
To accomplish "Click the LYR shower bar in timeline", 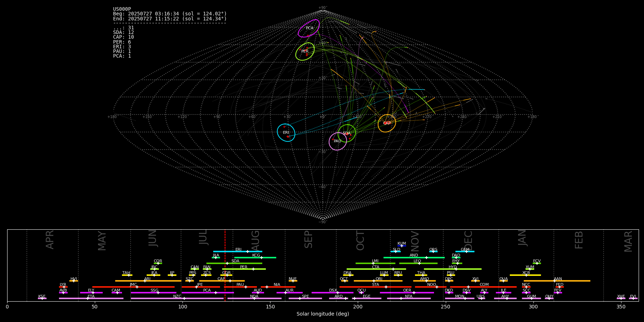I will point(63,287).
